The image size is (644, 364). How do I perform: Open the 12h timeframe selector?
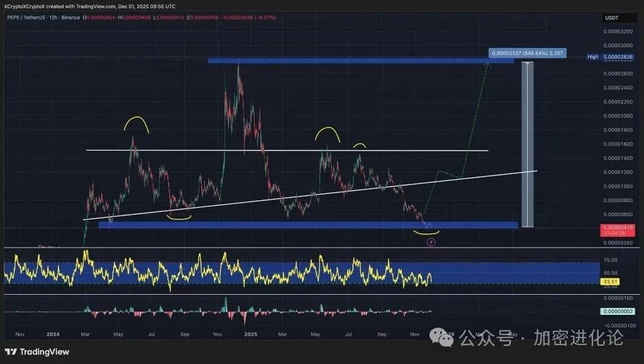click(52, 17)
